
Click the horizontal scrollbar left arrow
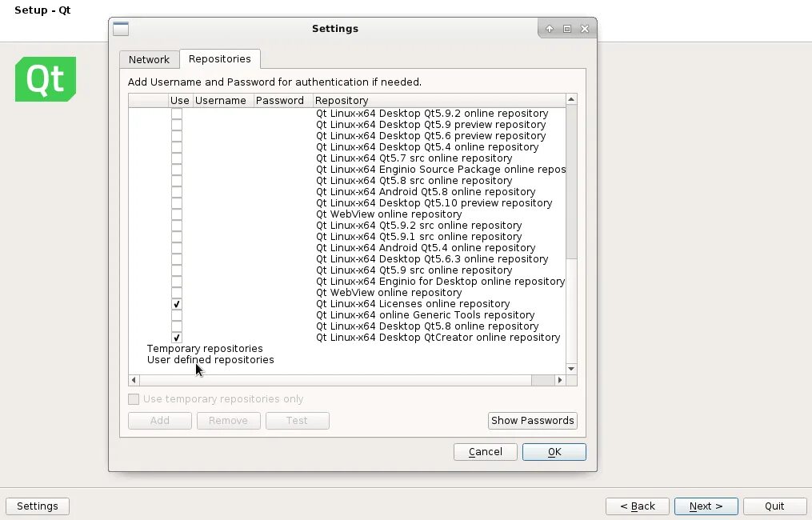tap(134, 380)
